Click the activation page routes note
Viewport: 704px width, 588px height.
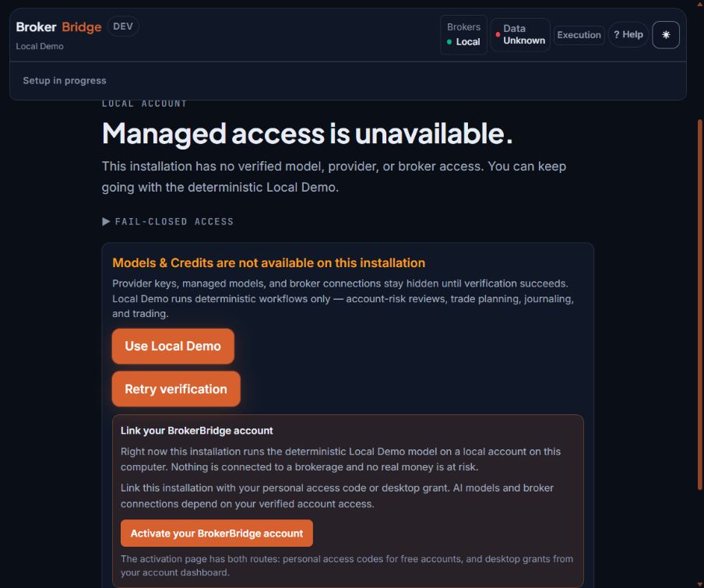click(x=347, y=565)
